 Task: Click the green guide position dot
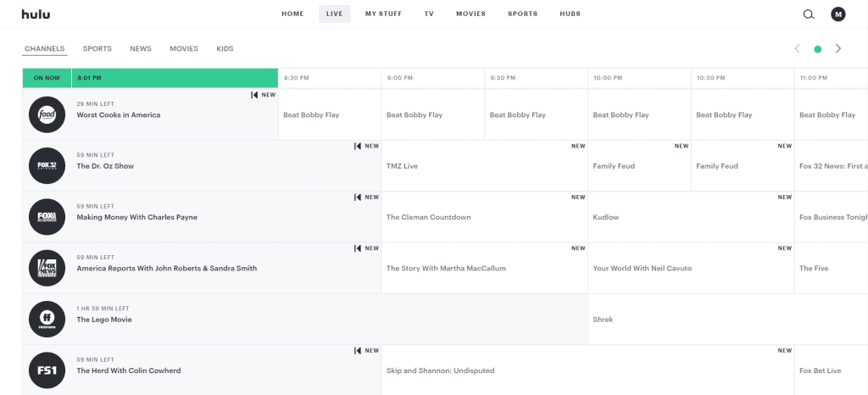[817, 49]
